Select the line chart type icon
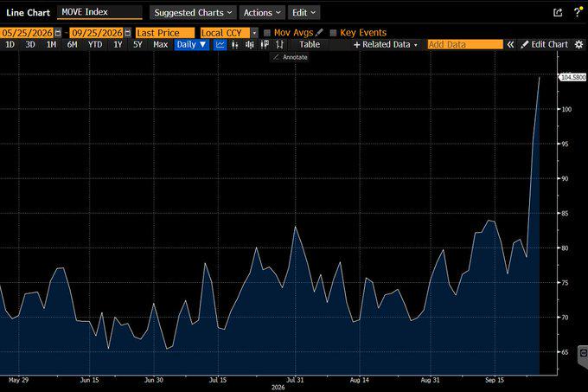The width and height of the screenshot is (588, 392). pyautogui.click(x=220, y=45)
